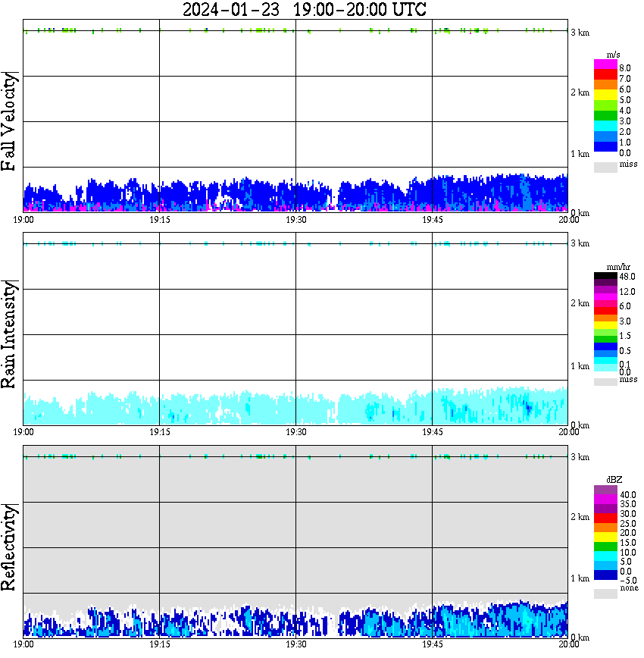Click the Rain Intensity axis label
Image resolution: width=644 pixels, height=658 pixels.
point(8,334)
